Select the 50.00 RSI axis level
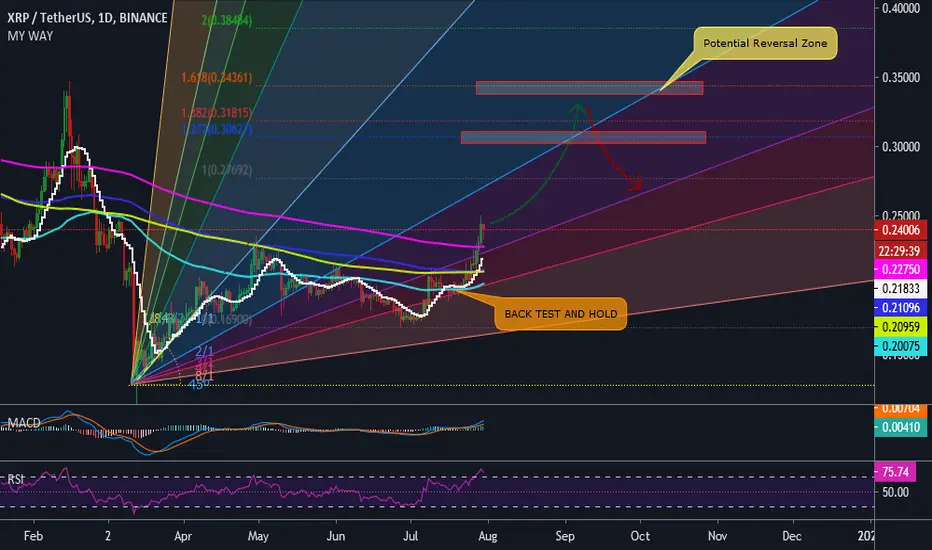 [895, 492]
